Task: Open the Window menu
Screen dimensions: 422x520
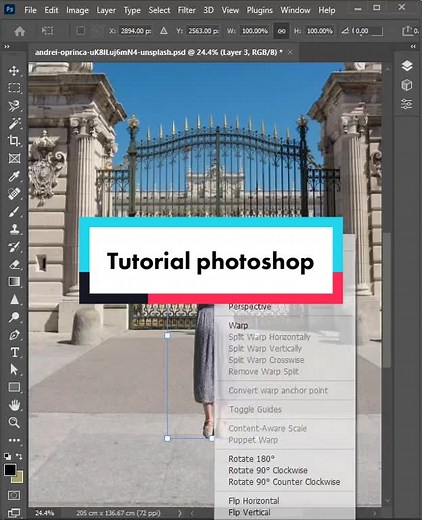Action: tap(295, 10)
